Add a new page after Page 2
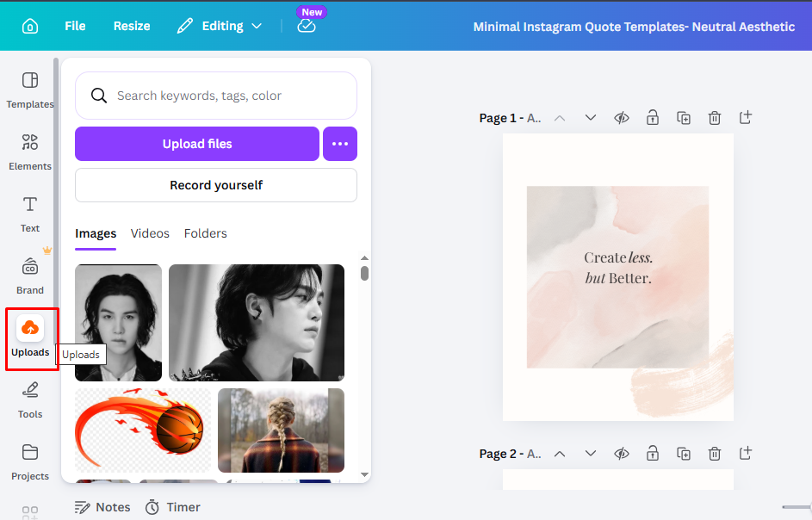This screenshot has width=812, height=520. [x=746, y=454]
